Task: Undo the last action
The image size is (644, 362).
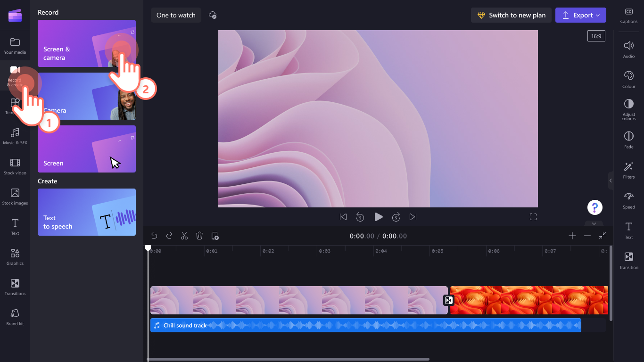Action: click(154, 235)
